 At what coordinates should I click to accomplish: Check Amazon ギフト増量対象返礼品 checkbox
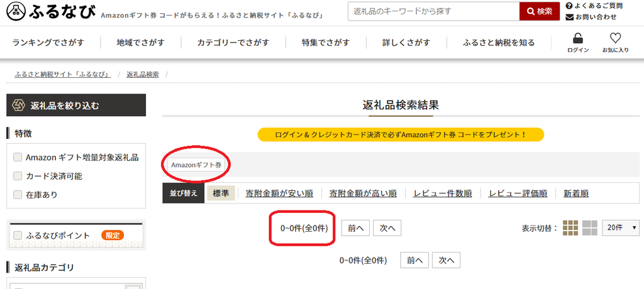click(x=18, y=157)
